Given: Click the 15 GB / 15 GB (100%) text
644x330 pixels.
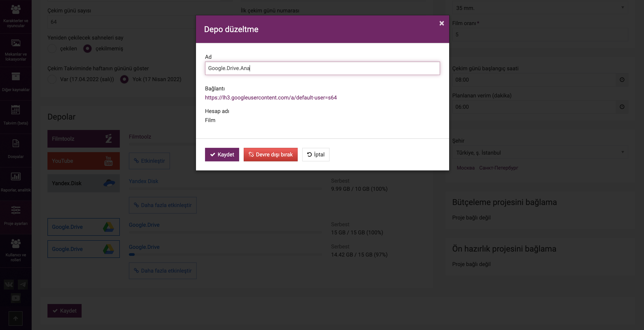Looking at the screenshot, I should [357, 233].
